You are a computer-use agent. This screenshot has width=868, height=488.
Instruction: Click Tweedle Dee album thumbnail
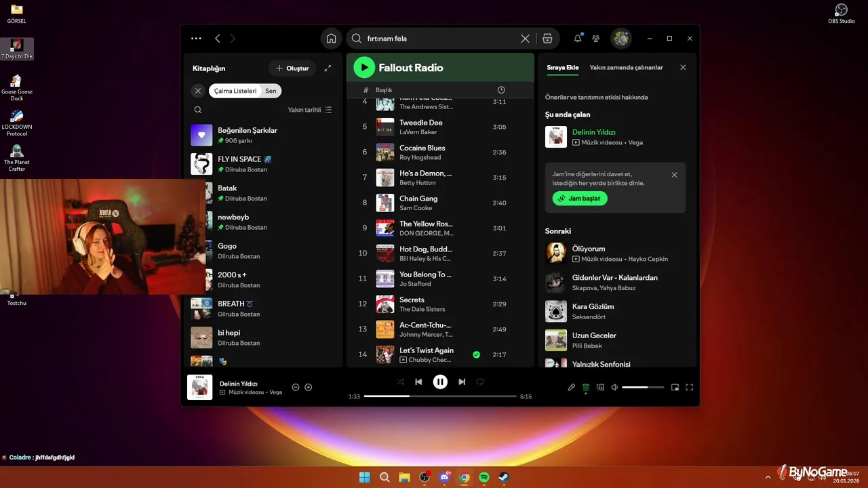click(385, 127)
